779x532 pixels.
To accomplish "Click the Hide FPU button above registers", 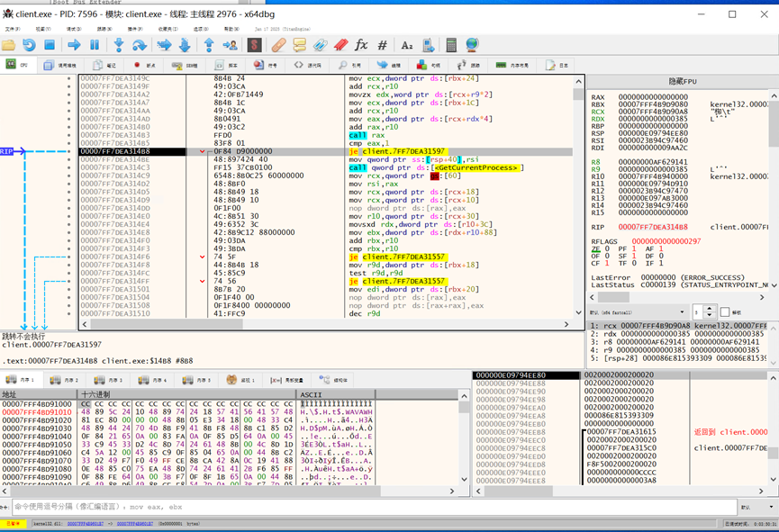I will tap(682, 81).
